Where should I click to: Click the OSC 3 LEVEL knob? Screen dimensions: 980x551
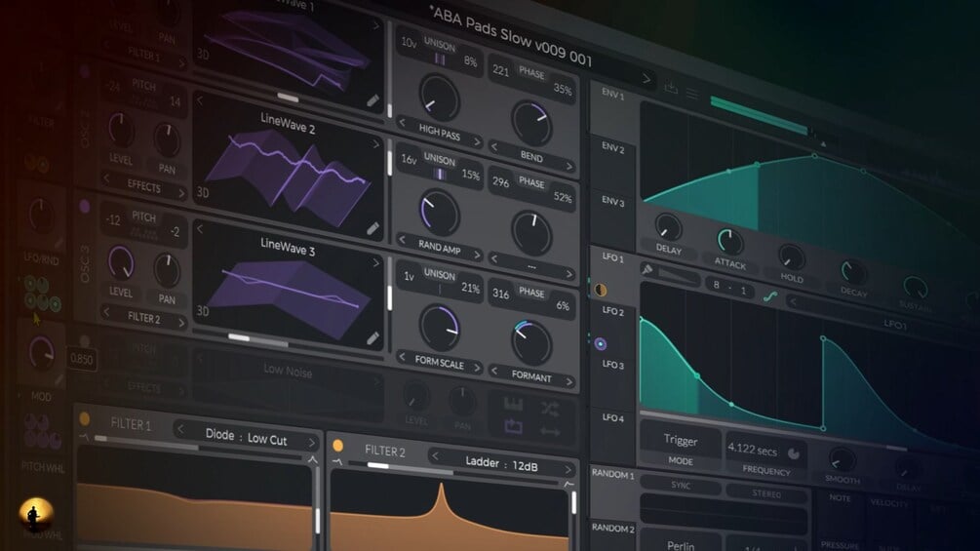(121, 262)
